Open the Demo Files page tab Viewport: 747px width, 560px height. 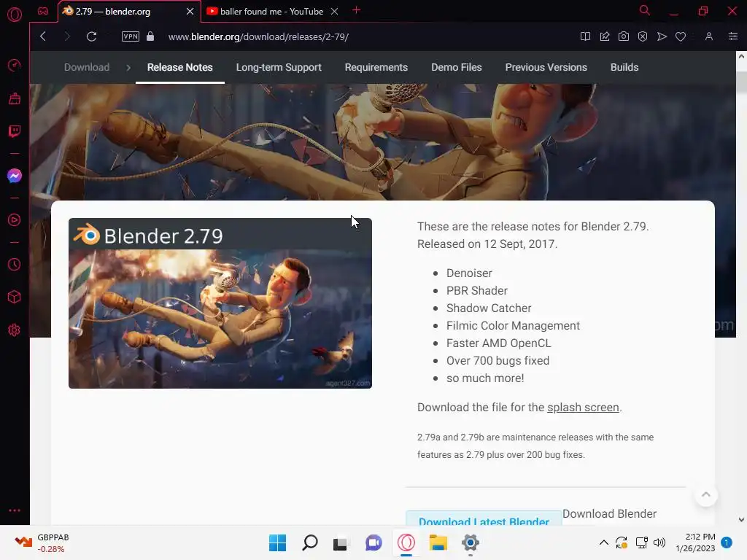(x=457, y=68)
